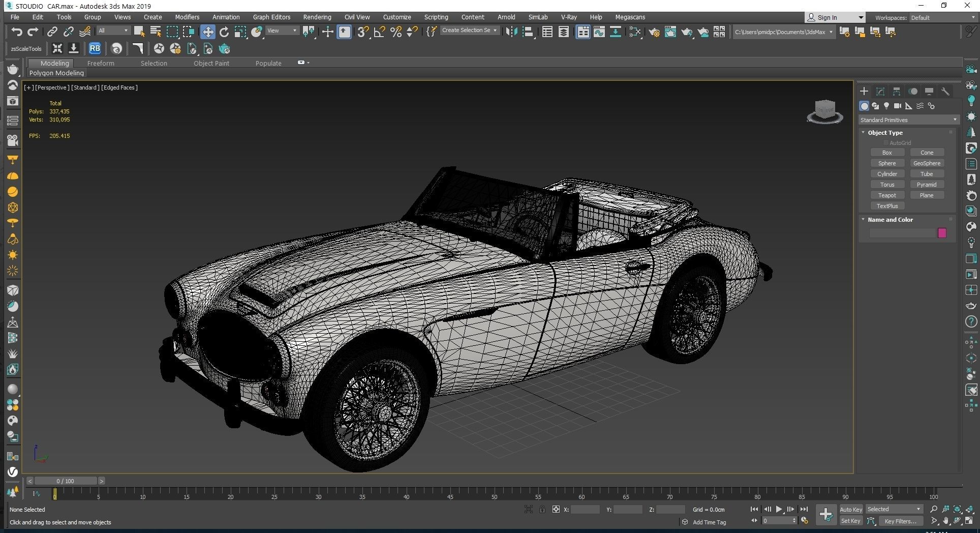Open the Rendering menu
This screenshot has width=980, height=533.
pyautogui.click(x=317, y=17)
